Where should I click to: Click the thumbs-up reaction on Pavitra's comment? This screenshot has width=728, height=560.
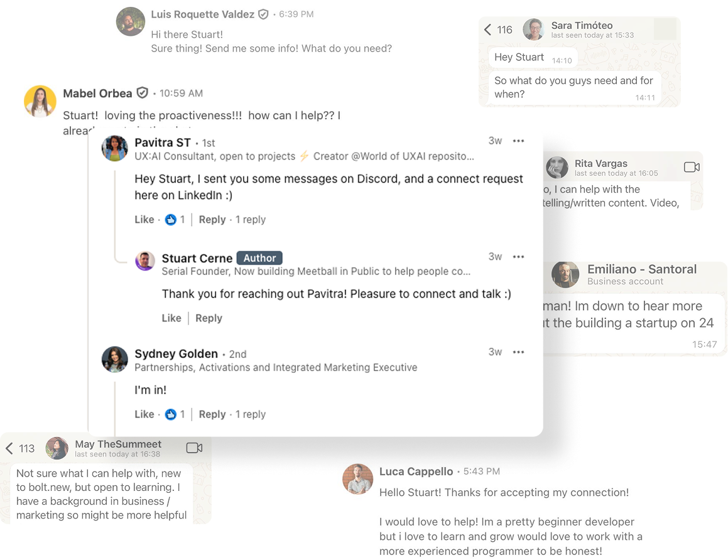pos(171,219)
